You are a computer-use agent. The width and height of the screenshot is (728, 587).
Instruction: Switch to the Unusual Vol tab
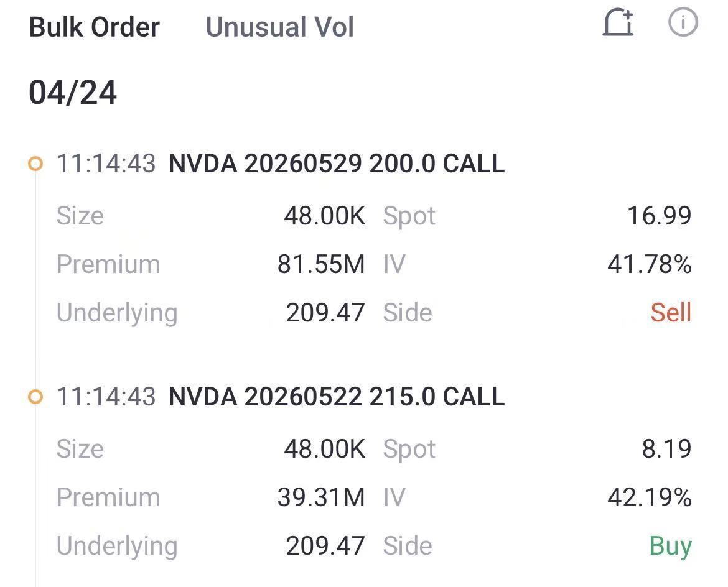pyautogui.click(x=280, y=26)
